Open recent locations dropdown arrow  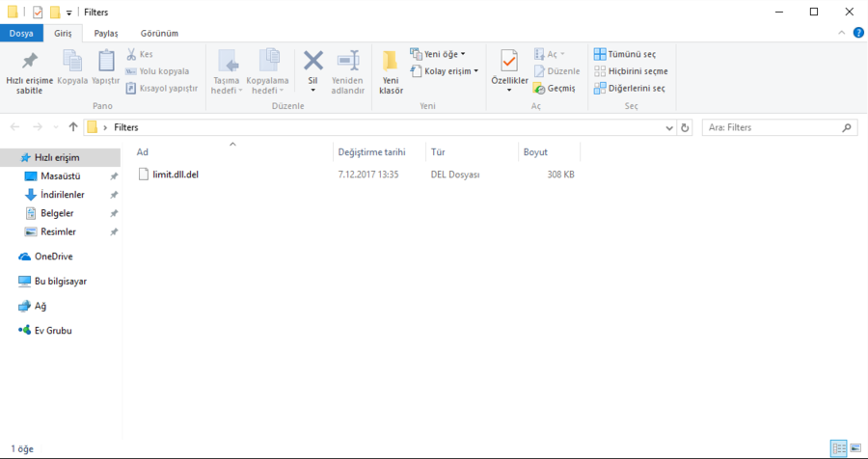(56, 128)
